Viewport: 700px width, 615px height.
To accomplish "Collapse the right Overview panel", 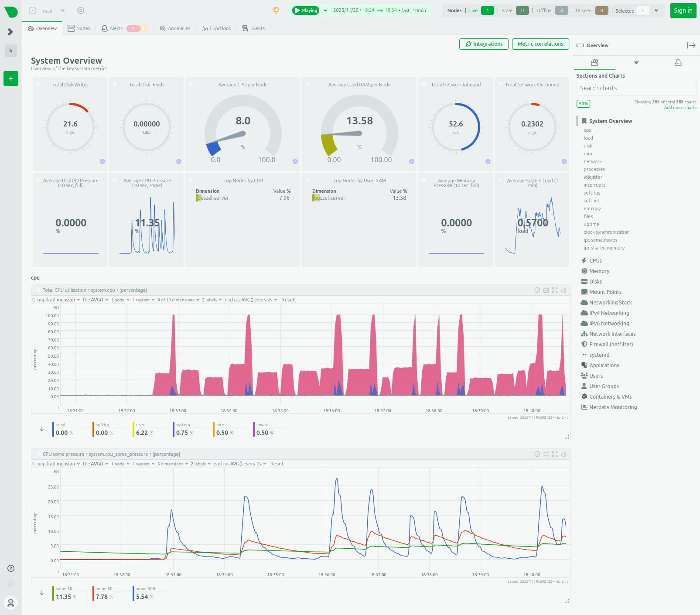I will (x=691, y=45).
